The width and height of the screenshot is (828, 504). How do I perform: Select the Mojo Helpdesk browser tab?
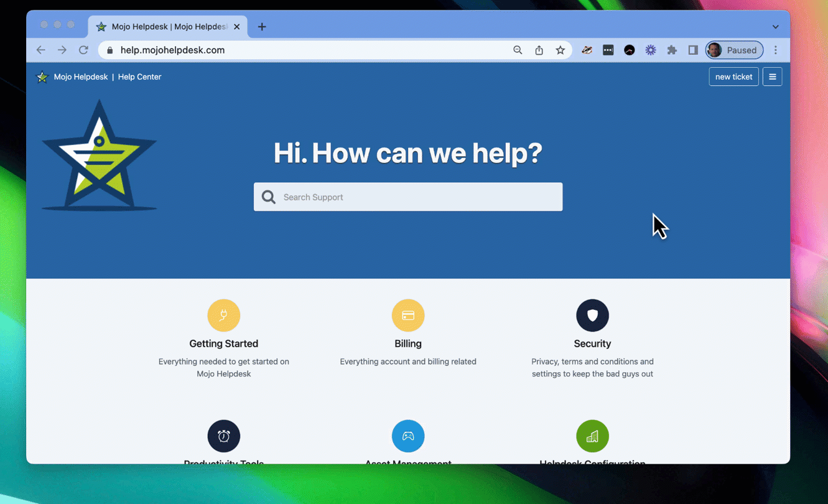pos(168,27)
